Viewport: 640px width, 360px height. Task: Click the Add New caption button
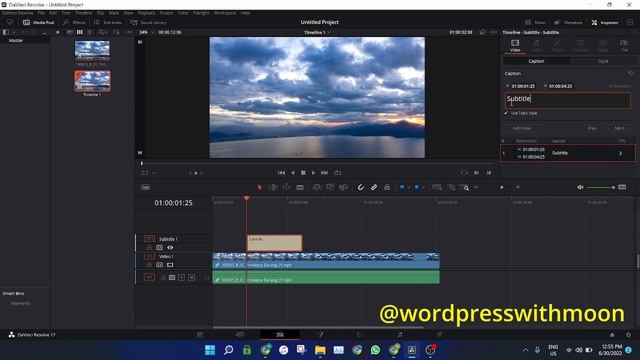point(522,128)
